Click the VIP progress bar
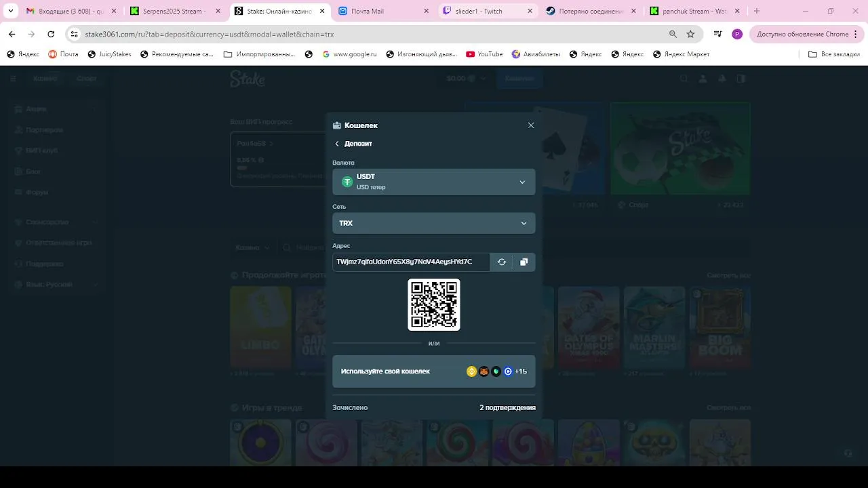The width and height of the screenshot is (868, 488). (x=278, y=167)
